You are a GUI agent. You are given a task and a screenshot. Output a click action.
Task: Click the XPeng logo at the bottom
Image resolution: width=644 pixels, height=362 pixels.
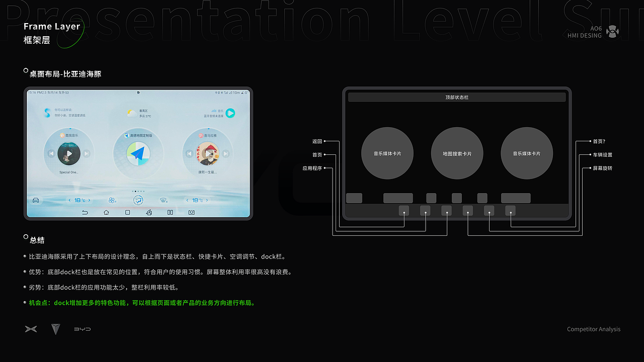(x=31, y=329)
